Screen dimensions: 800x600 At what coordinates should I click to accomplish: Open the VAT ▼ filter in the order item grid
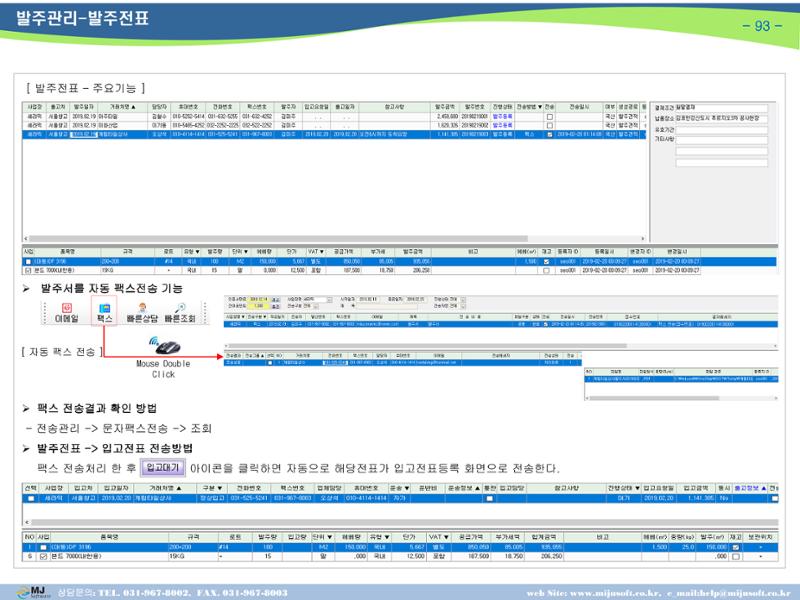[x=315, y=252]
